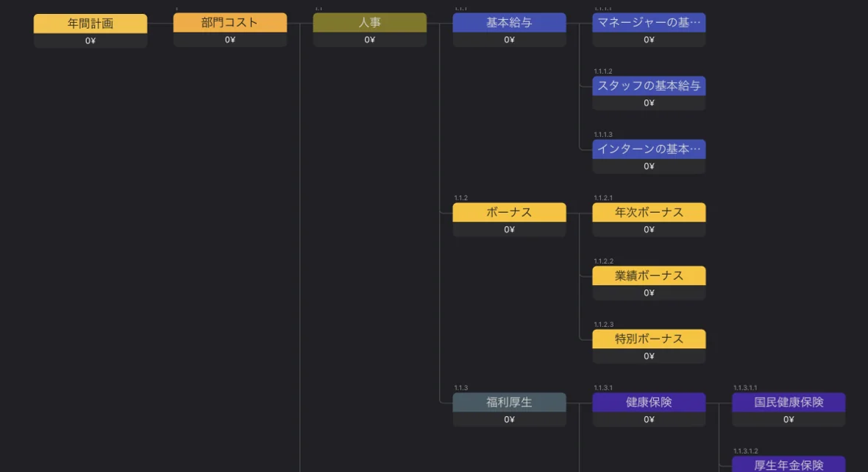Click the 業績ボーナス node
The width and height of the screenshot is (868, 472).
(x=649, y=275)
